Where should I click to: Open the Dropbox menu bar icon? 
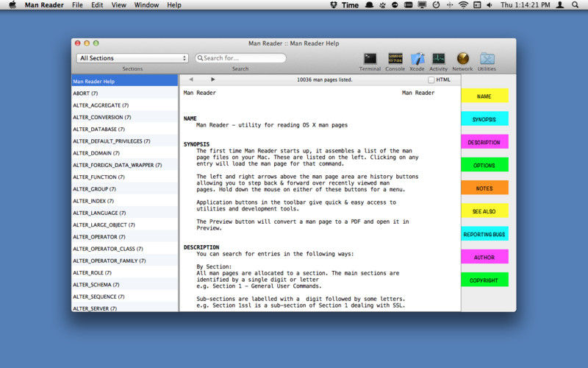(334, 5)
